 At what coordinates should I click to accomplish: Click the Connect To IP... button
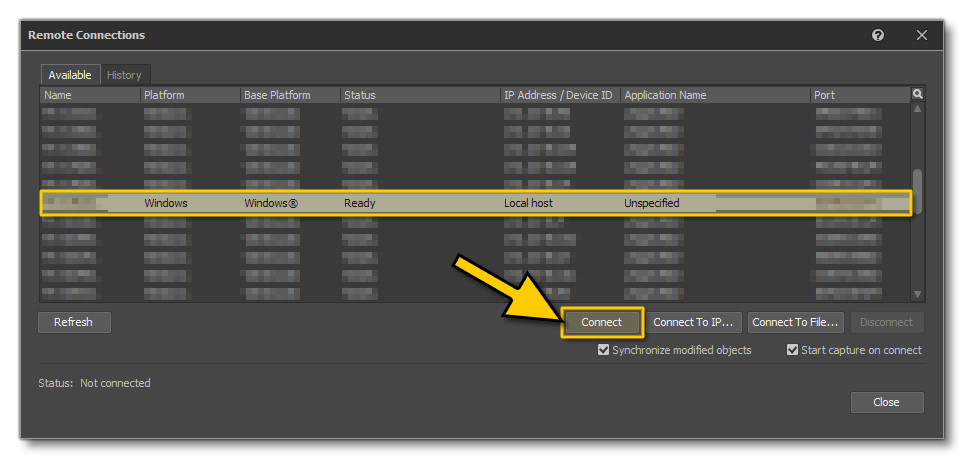coord(693,322)
